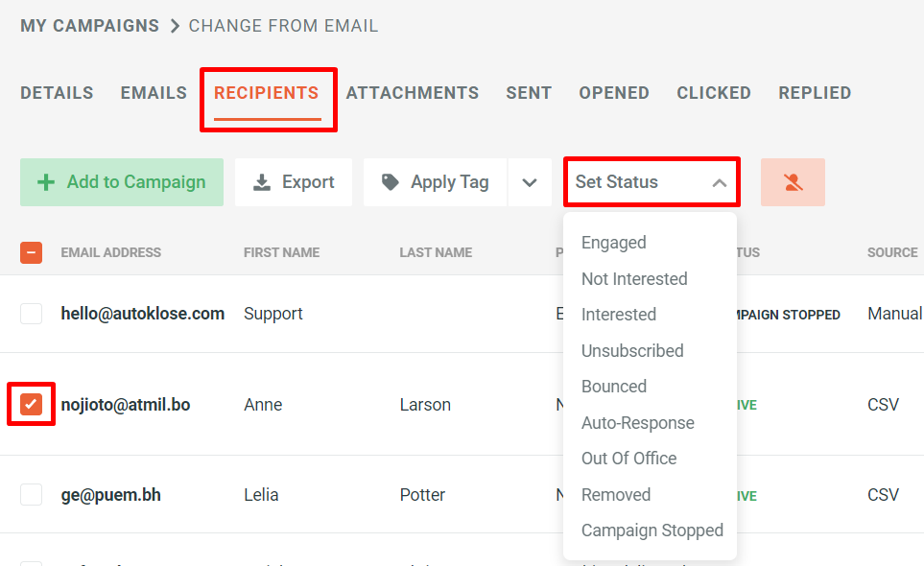Click the orange remove recipient icon
Screen dimensions: 924x566
point(793,181)
